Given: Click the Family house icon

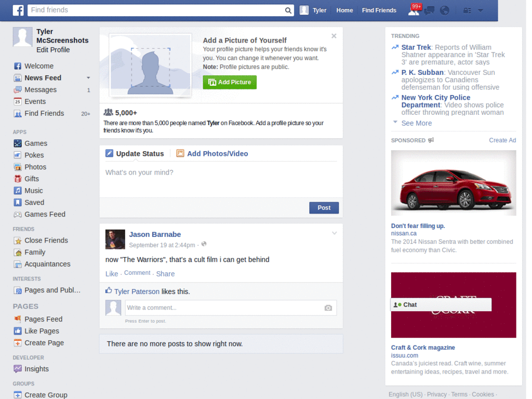Looking at the screenshot, I should point(18,252).
